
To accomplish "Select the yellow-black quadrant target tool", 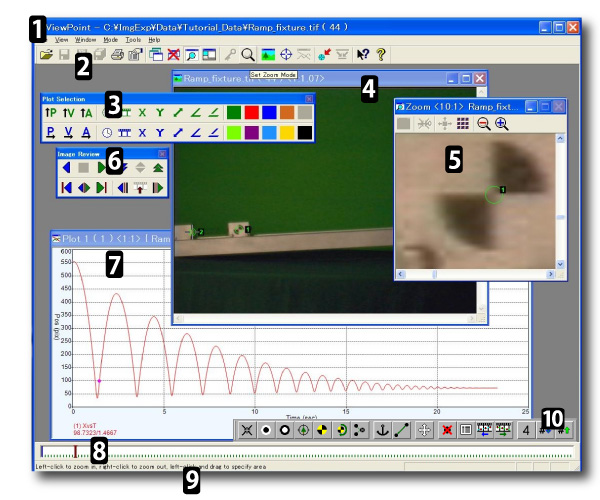I will click(322, 430).
